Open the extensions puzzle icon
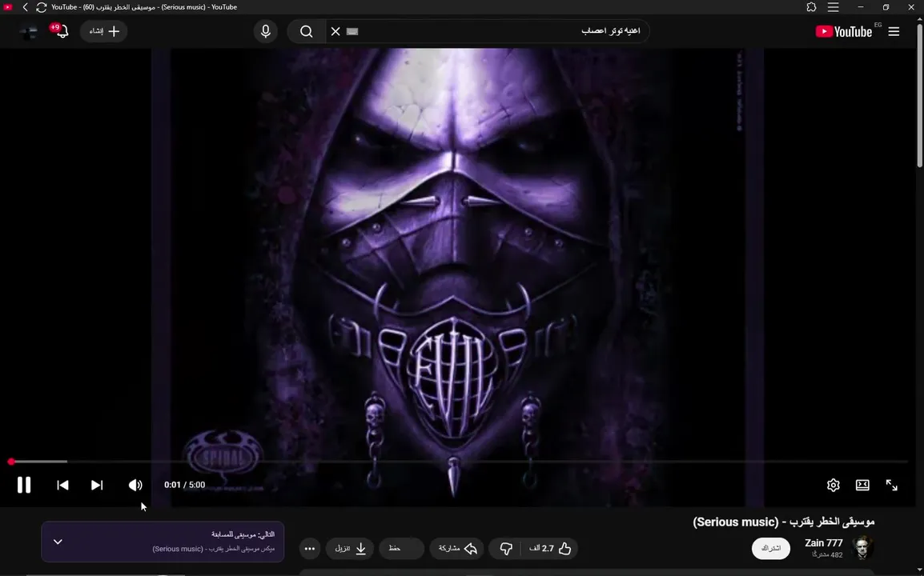The width and height of the screenshot is (924, 576). point(811,7)
